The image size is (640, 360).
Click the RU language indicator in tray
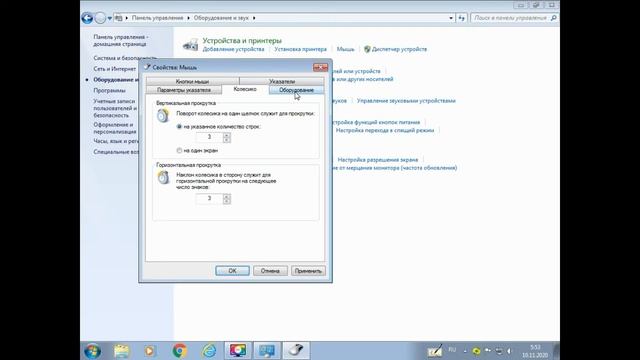[x=452, y=349]
